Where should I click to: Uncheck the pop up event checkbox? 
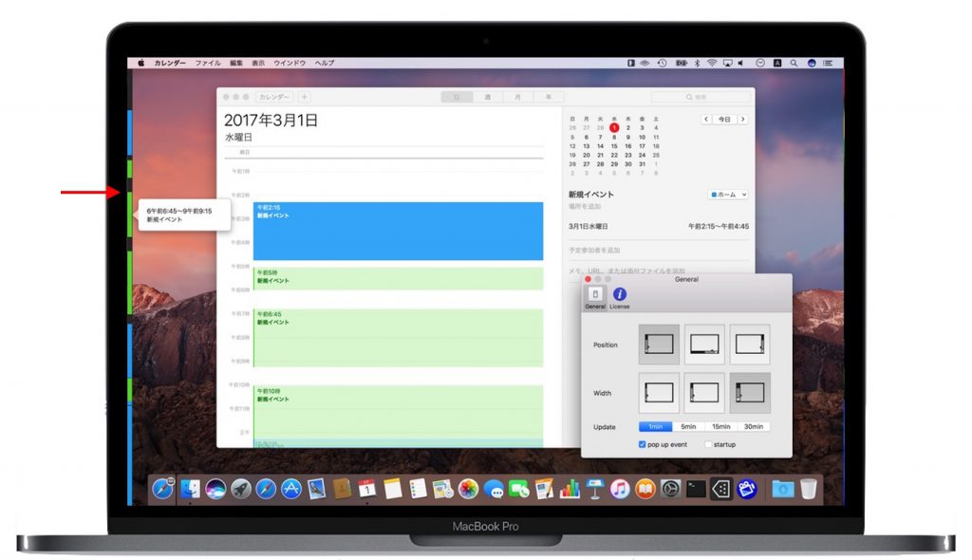[643, 444]
